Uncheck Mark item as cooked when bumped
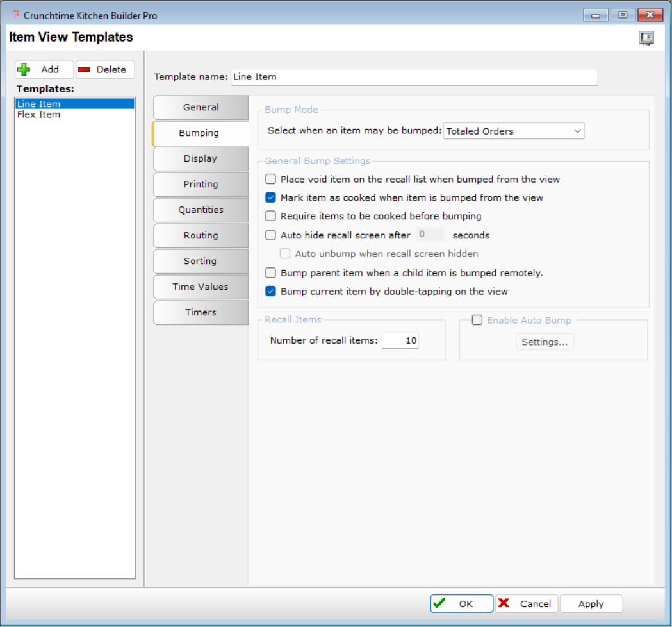 [x=270, y=197]
